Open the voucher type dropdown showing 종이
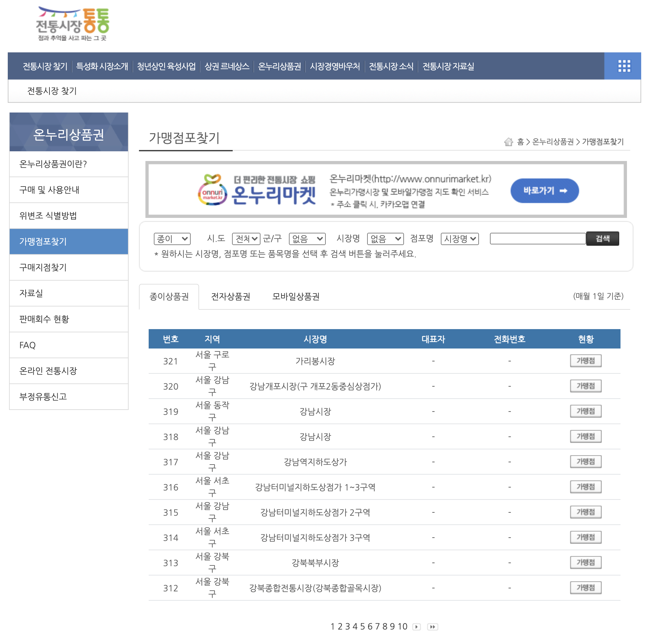This screenshot has width=647, height=644. click(172, 239)
